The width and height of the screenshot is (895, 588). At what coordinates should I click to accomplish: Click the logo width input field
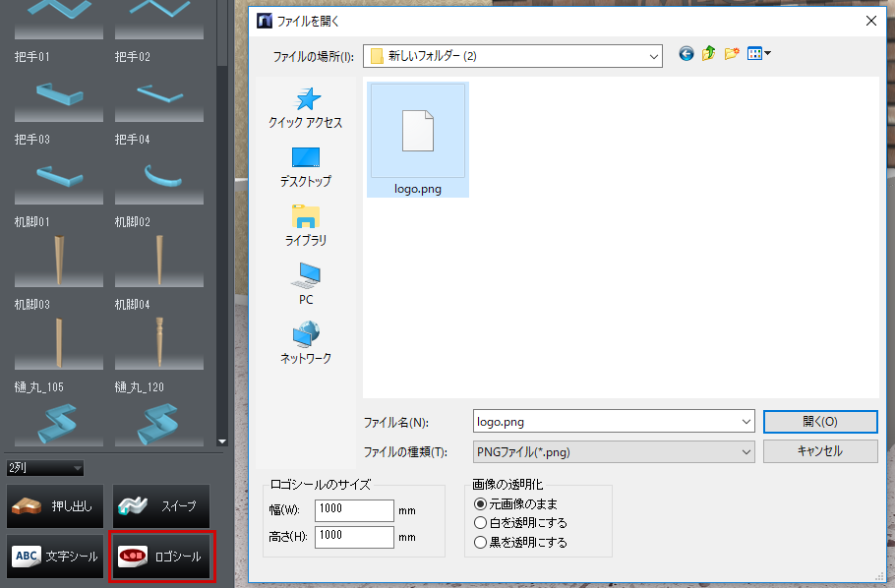(354, 510)
